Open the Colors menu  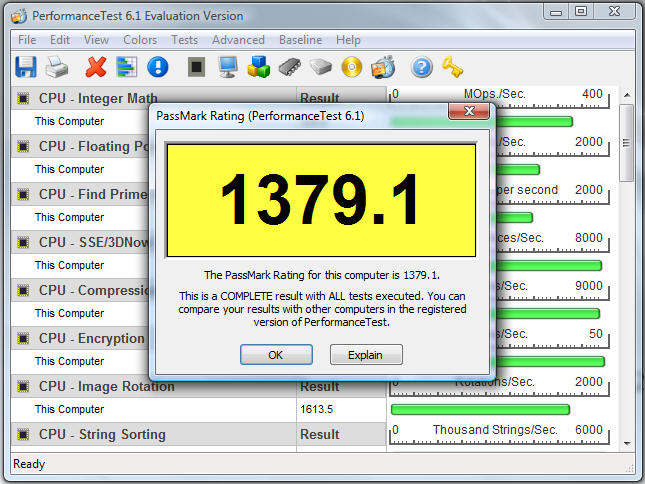[x=140, y=40]
